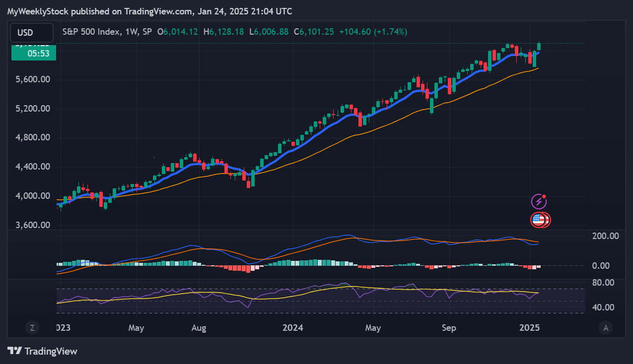Click the Aug time axis label

pyautogui.click(x=199, y=328)
